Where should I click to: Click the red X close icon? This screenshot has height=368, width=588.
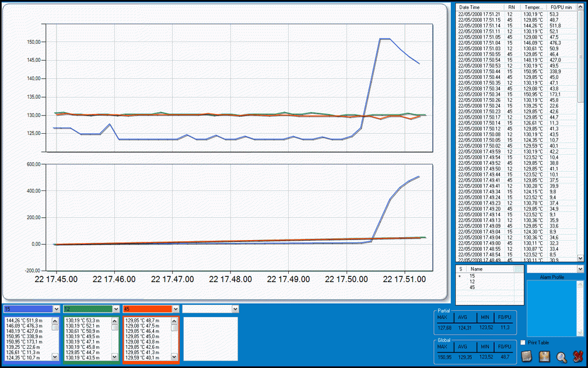pyautogui.click(x=577, y=356)
